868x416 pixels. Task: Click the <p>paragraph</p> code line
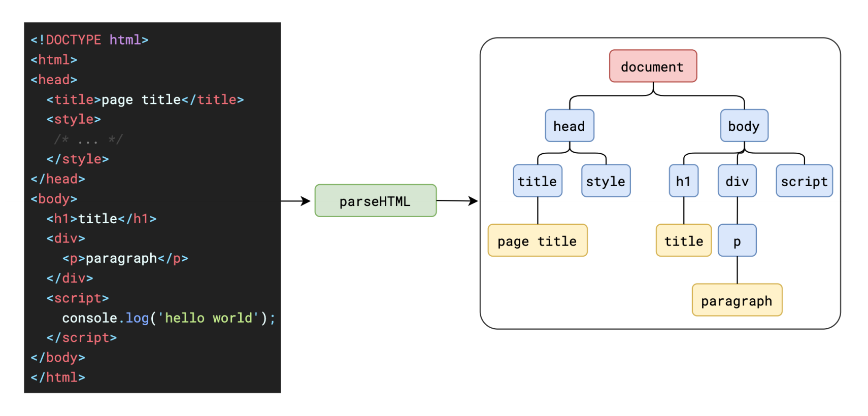pyautogui.click(x=125, y=259)
